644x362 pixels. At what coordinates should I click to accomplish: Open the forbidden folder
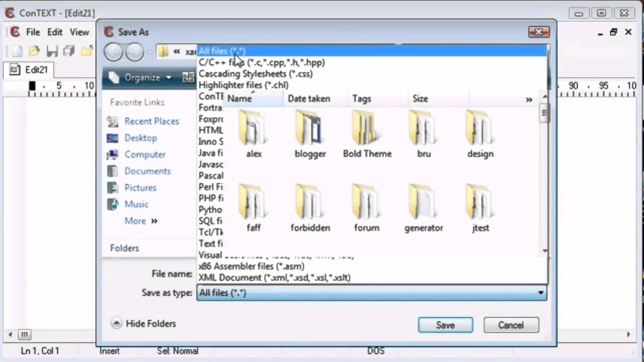pos(310,208)
